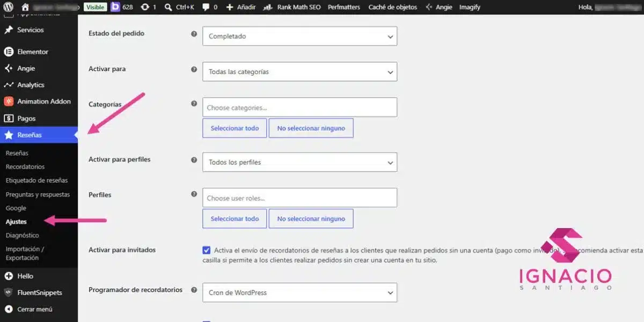
Task: Click the Pagos dollar icon in sidebar
Action: coord(9,119)
